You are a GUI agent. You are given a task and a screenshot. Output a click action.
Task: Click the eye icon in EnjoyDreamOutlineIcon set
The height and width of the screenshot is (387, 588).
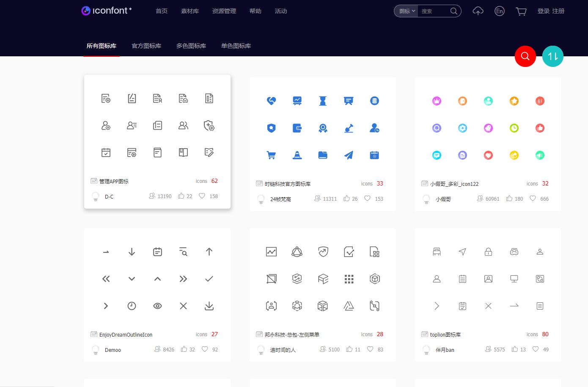pyautogui.click(x=157, y=306)
